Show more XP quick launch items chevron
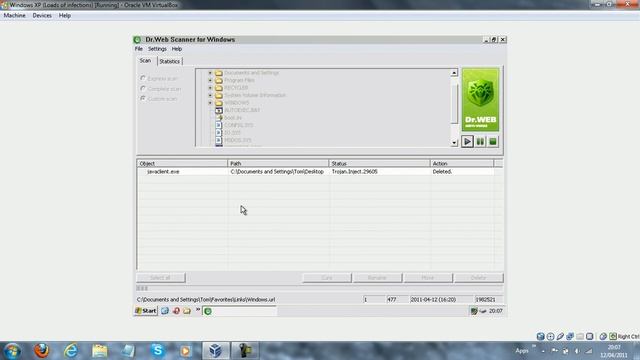Viewport: 640px width, 360px height. [x=198, y=310]
